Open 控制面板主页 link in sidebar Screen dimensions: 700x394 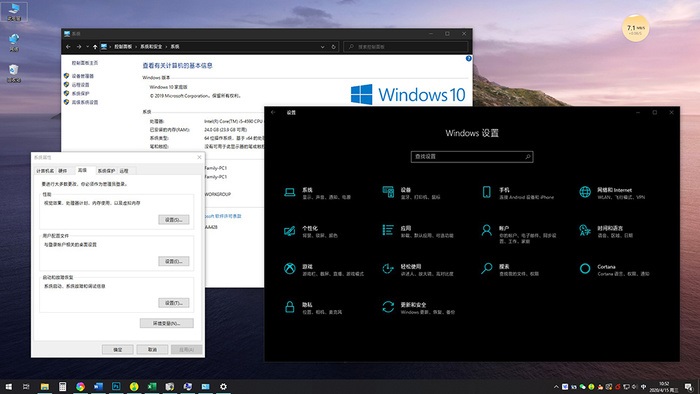tap(85, 63)
